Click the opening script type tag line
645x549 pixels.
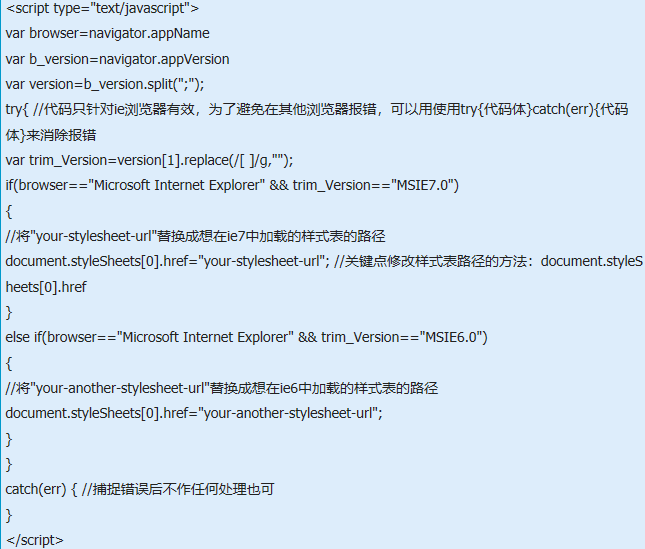pyautogui.click(x=101, y=8)
